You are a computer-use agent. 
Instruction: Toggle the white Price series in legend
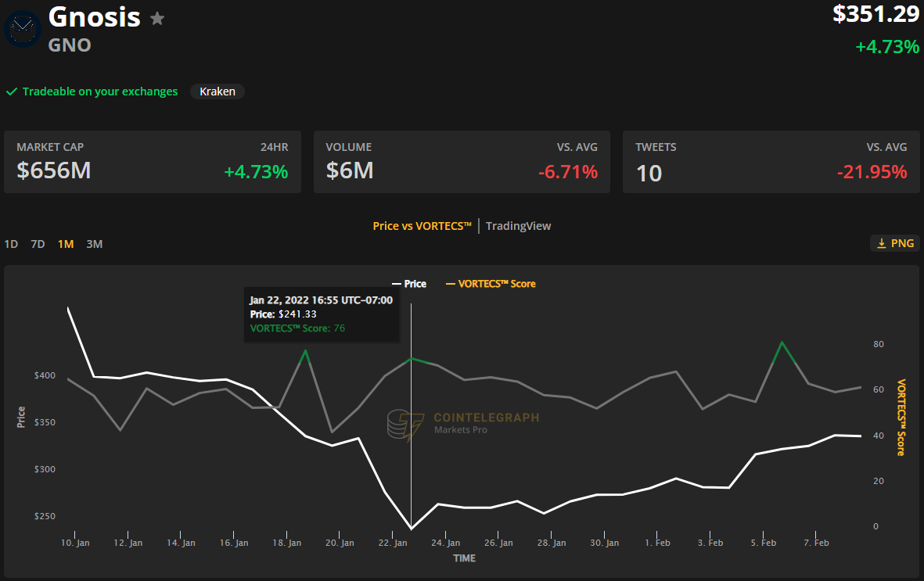click(409, 284)
